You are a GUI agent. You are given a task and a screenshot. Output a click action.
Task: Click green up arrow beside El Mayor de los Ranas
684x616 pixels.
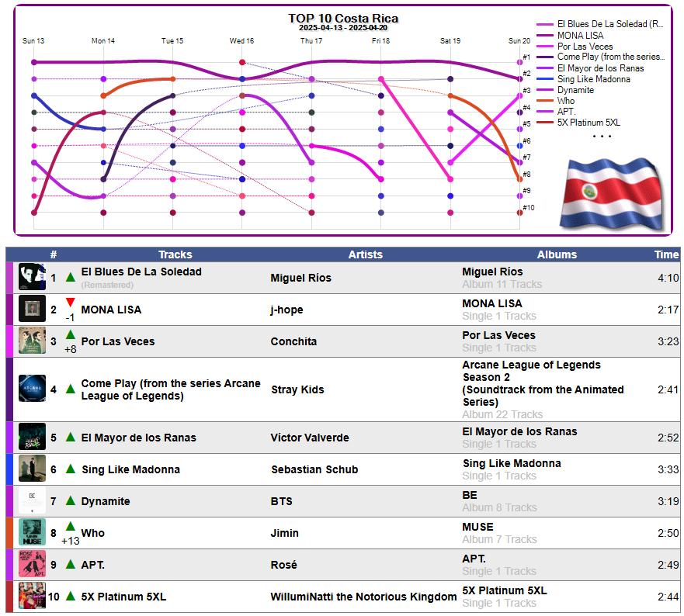coord(70,437)
